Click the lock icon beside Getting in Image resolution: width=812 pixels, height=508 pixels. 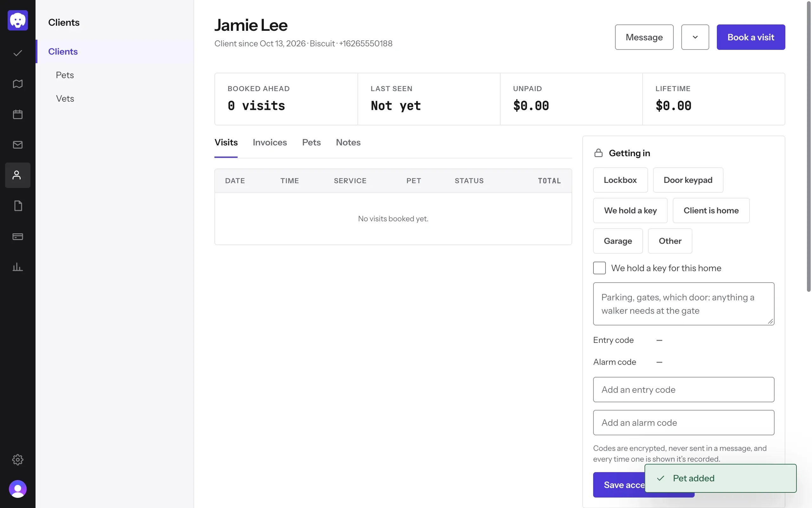[x=598, y=153]
